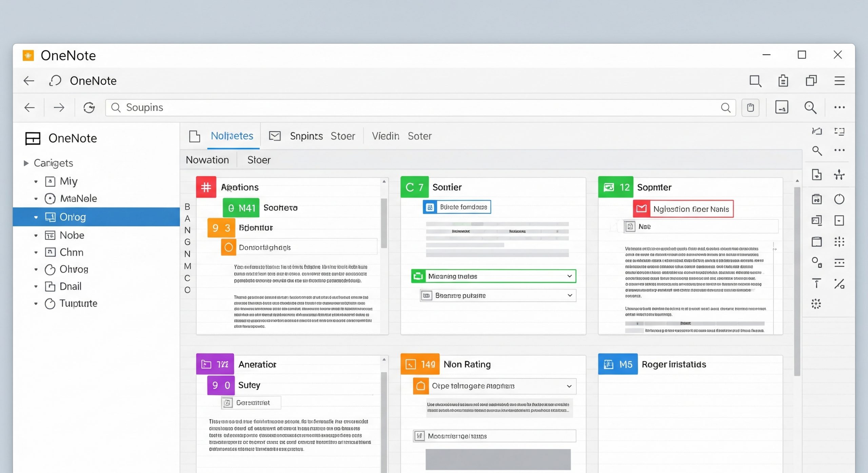Image resolution: width=868 pixels, height=473 pixels.
Task: Toggle the small arrow beside Chnn
Action: [36, 252]
